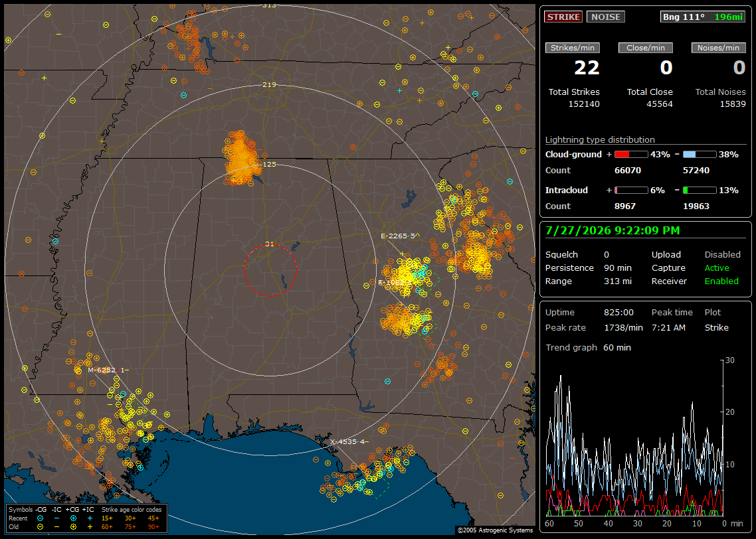Click the Intracloud label

point(567,191)
